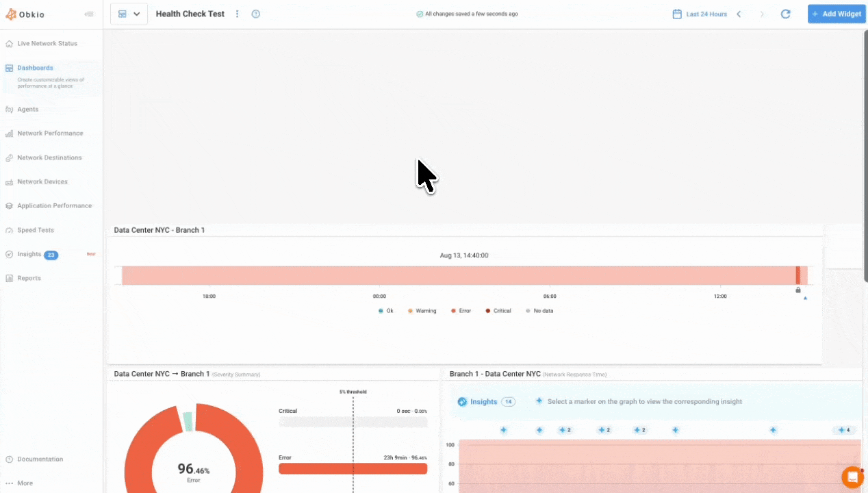Image resolution: width=868 pixels, height=493 pixels.
Task: Click the small green donut slice
Action: click(188, 420)
